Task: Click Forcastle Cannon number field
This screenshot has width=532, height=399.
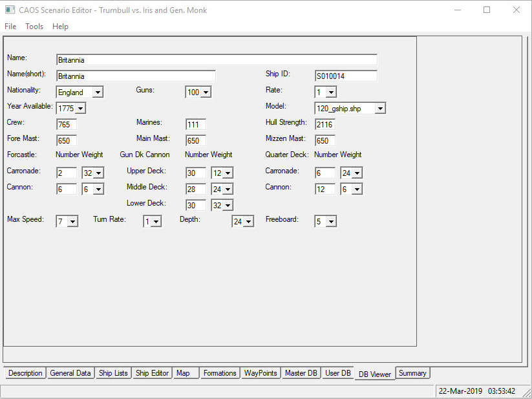Action: pos(67,189)
